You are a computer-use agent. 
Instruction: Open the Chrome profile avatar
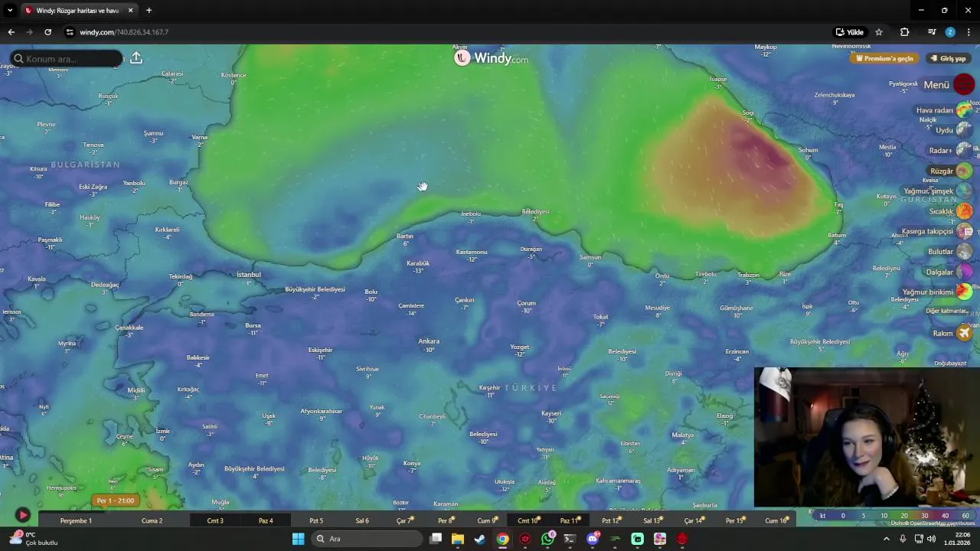(x=950, y=32)
